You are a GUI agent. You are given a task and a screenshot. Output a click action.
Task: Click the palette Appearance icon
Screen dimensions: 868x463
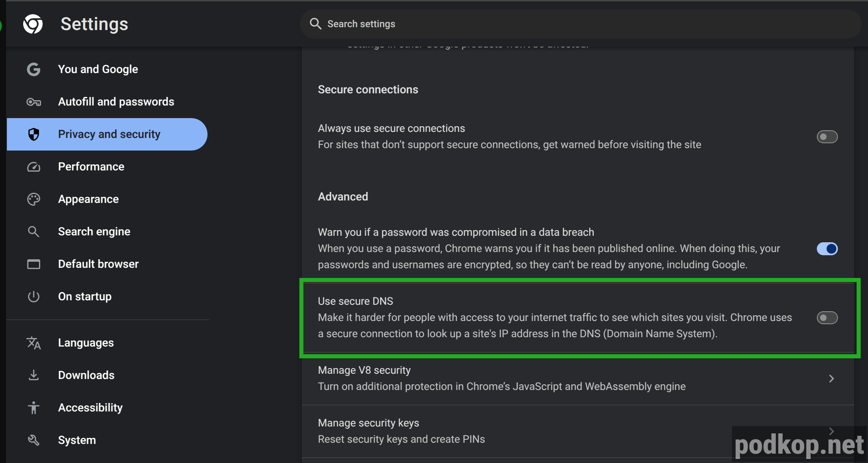(34, 199)
